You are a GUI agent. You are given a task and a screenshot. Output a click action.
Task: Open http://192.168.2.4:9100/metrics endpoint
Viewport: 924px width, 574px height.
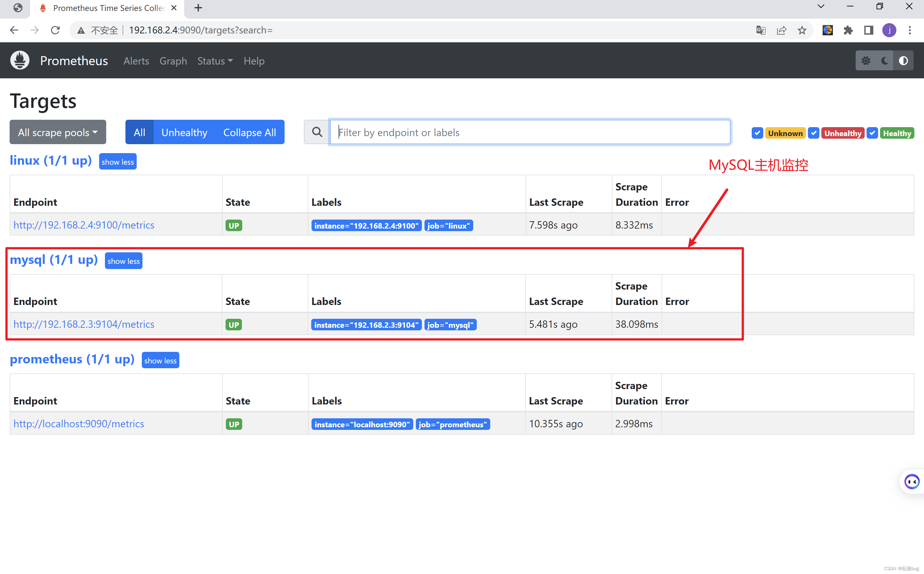(x=84, y=225)
